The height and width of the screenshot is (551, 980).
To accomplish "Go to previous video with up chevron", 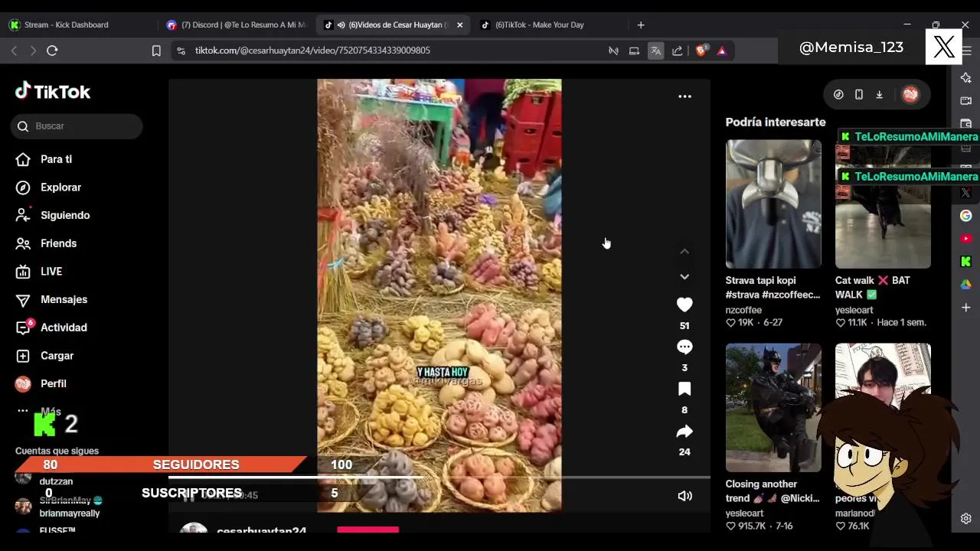I will [x=684, y=251].
